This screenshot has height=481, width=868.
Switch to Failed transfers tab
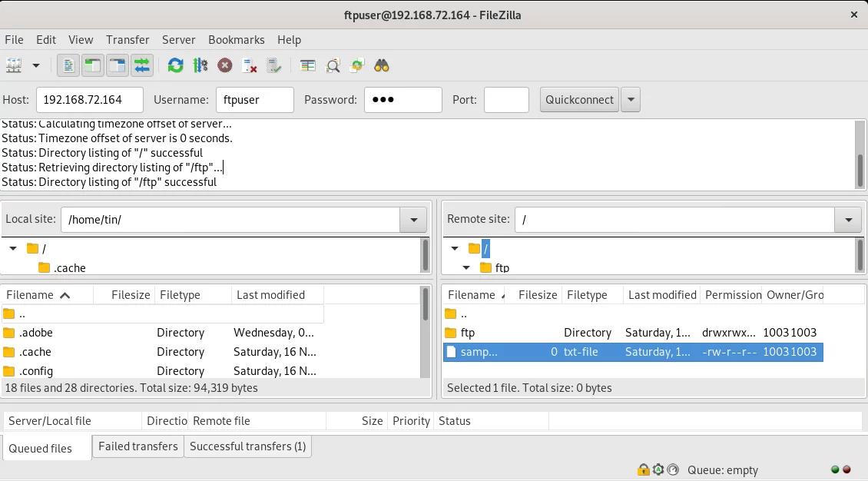pyautogui.click(x=137, y=446)
